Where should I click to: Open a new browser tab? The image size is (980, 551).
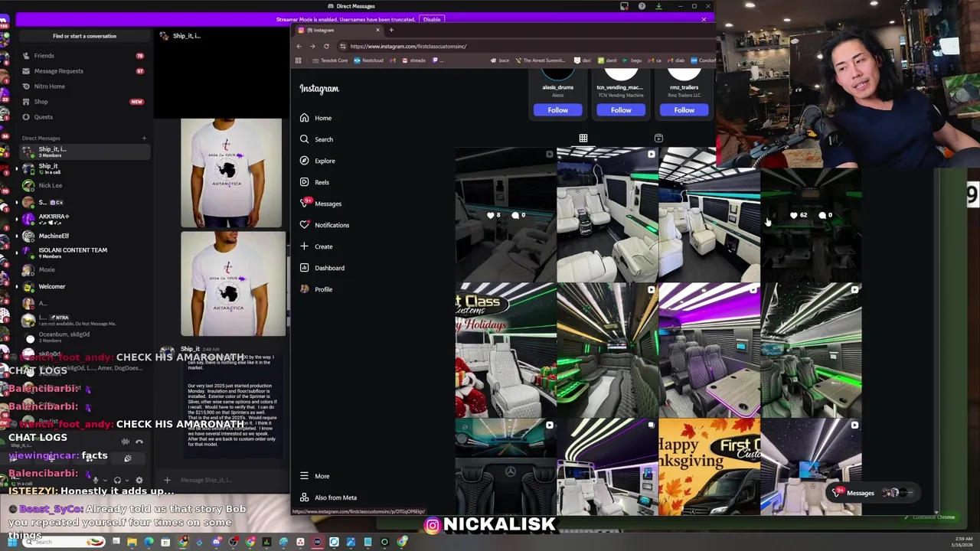[391, 31]
